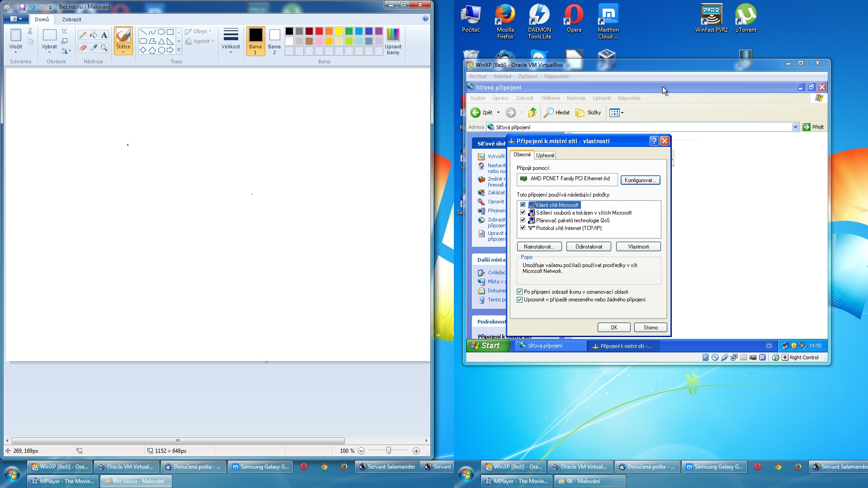Uncheck Sdílení souborů a tiskáren checkbox
Viewport: 868px width, 488px height.
point(523,212)
